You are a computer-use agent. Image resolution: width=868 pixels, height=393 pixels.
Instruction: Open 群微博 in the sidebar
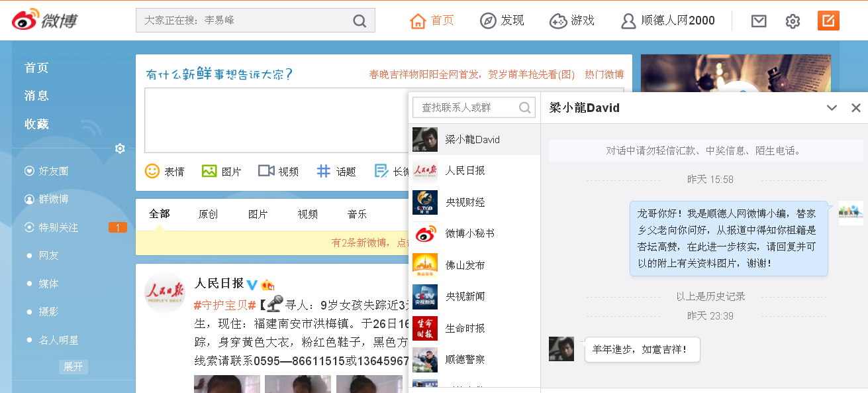pyautogui.click(x=46, y=199)
